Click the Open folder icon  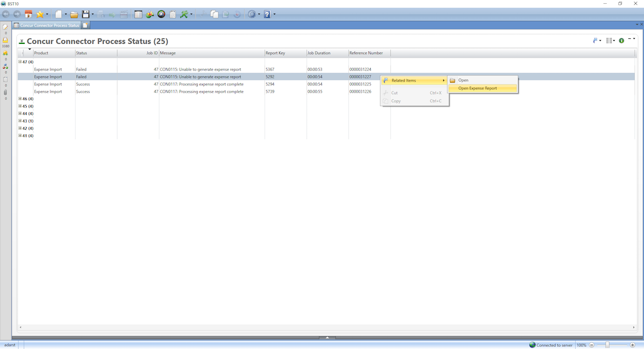pyautogui.click(x=74, y=14)
